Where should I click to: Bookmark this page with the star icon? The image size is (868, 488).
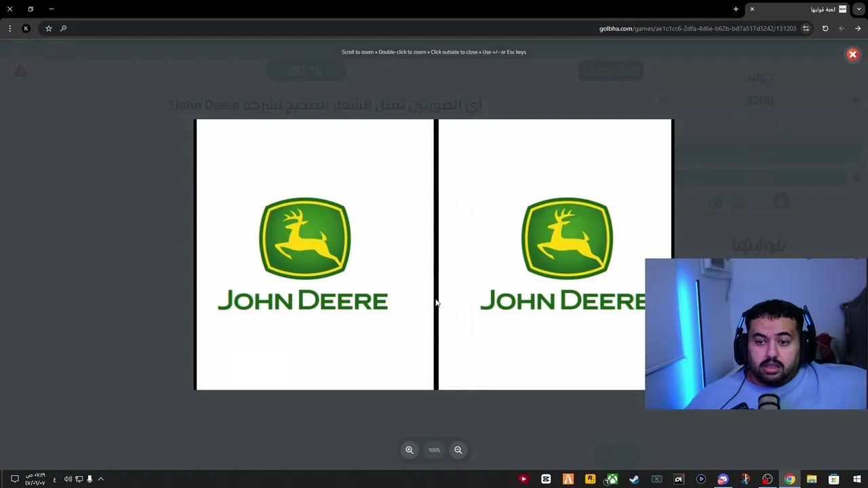[49, 28]
